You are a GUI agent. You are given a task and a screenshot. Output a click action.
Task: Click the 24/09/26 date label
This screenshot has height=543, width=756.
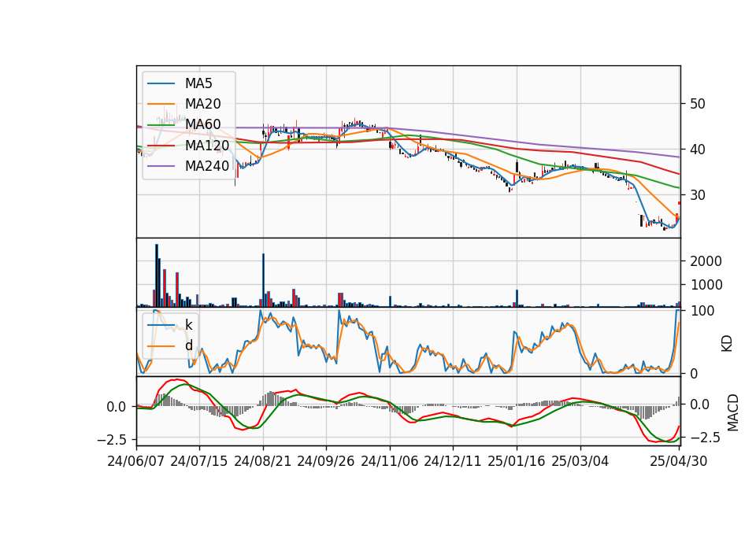[325, 461]
